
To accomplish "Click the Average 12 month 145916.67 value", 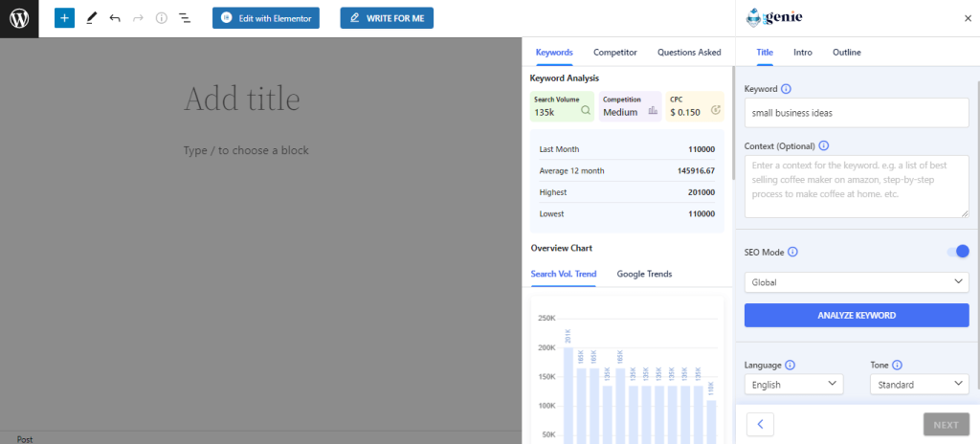I will (696, 170).
